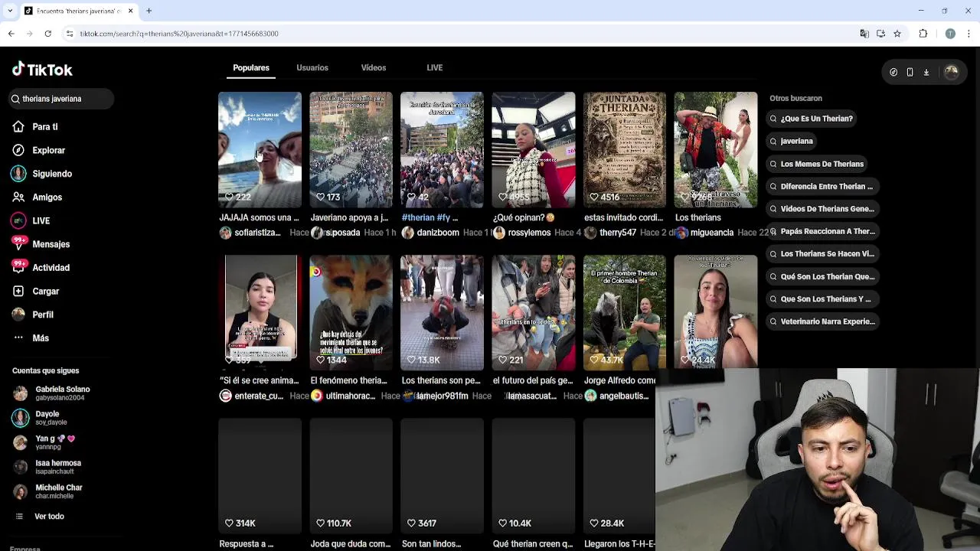Open video with 314K likes 'Respuesta a...'
The height and width of the screenshot is (551, 980).
(x=260, y=476)
